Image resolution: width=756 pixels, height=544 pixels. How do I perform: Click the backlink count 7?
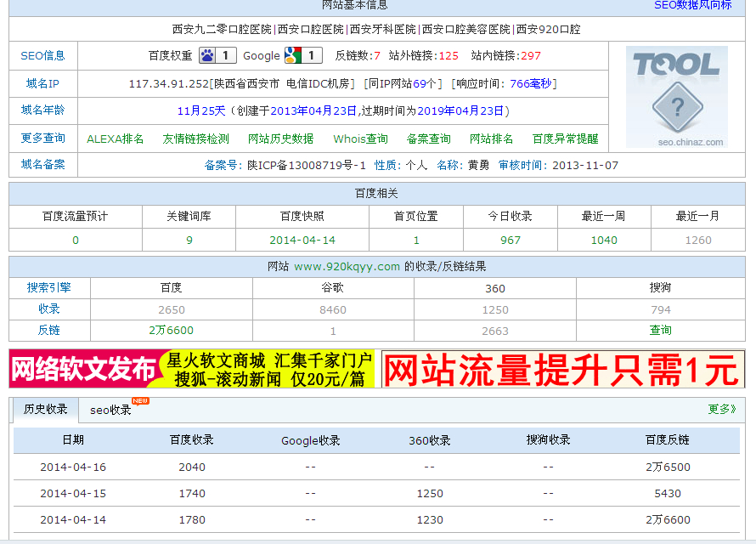(377, 56)
